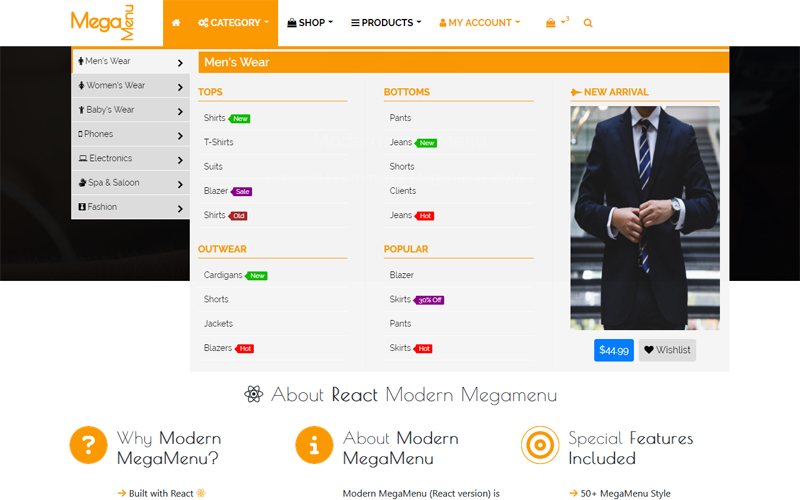Click the React atom icon in heading
The image size is (800, 500).
(x=253, y=394)
